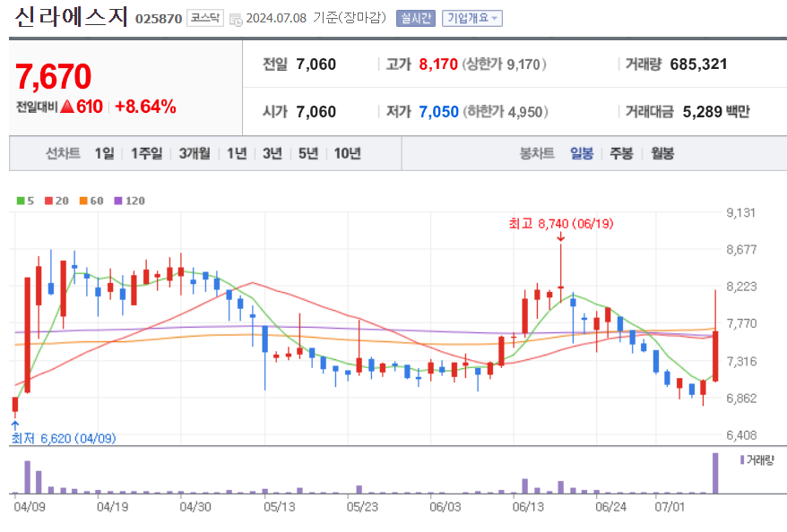Click the 거래량 volume legend label

click(760, 459)
